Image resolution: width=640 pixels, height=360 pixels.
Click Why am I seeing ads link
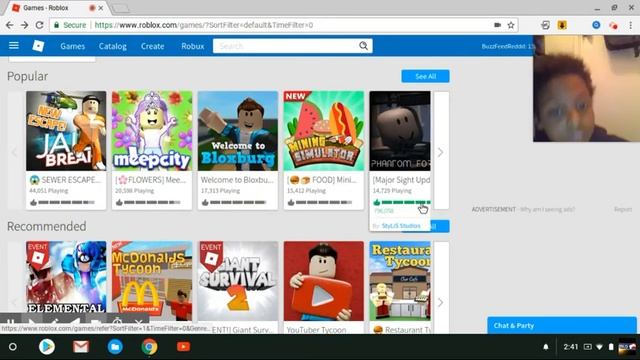[x=547, y=209]
